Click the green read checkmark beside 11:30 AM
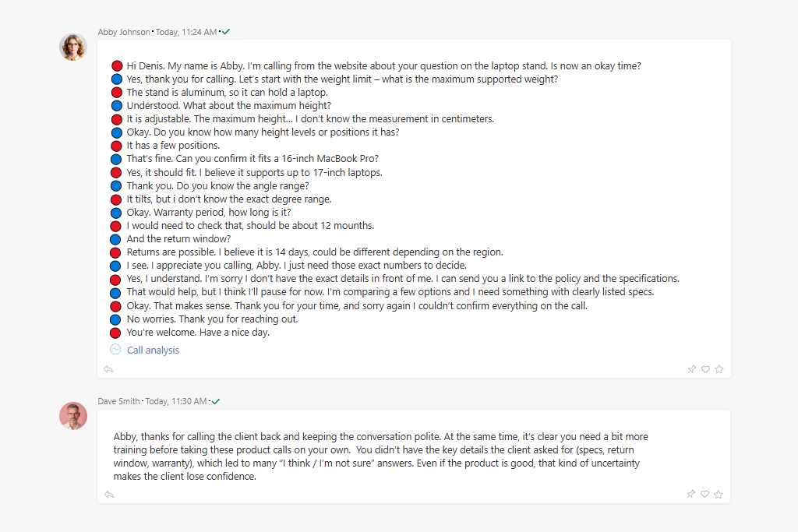Image resolution: width=798 pixels, height=532 pixels. (216, 401)
